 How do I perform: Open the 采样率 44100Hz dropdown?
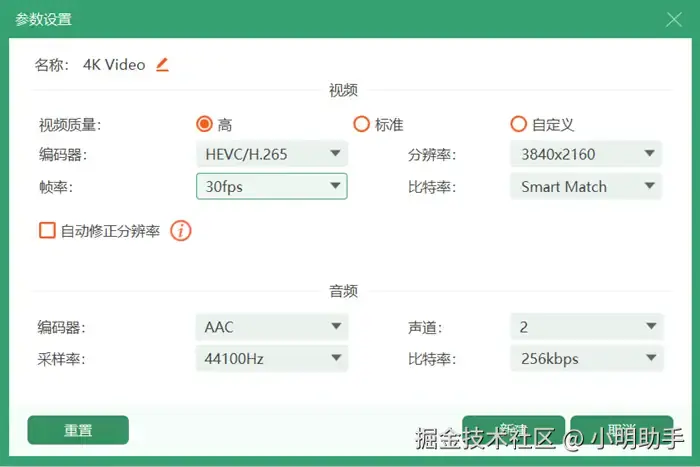click(x=272, y=359)
